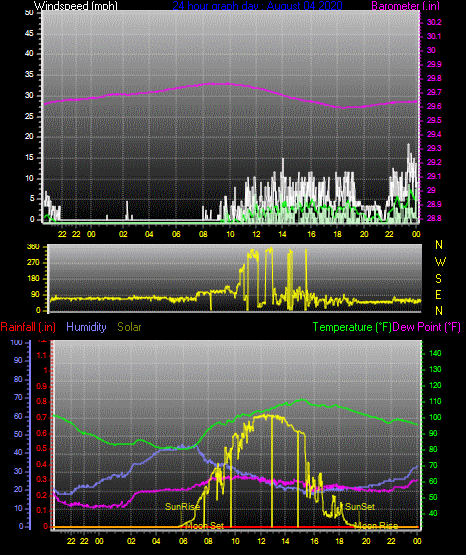Click the "29.2" barometer axis value
The height and width of the screenshot is (555, 466).
434,162
